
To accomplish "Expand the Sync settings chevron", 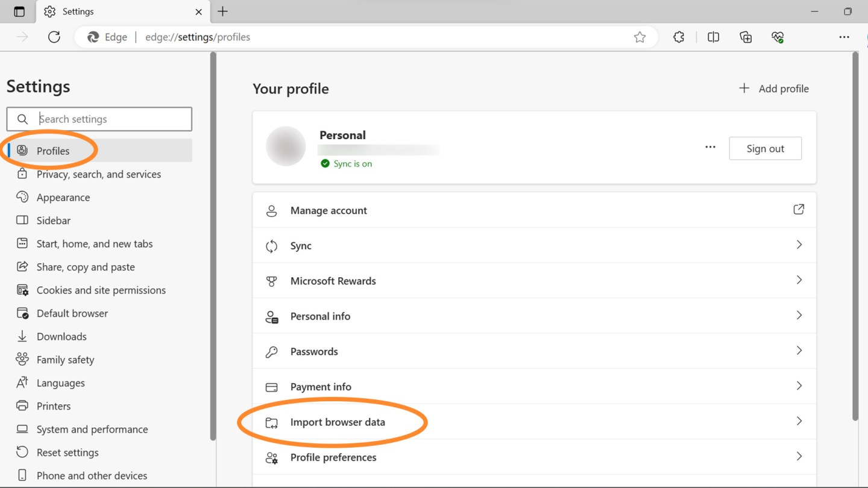I will 799,245.
